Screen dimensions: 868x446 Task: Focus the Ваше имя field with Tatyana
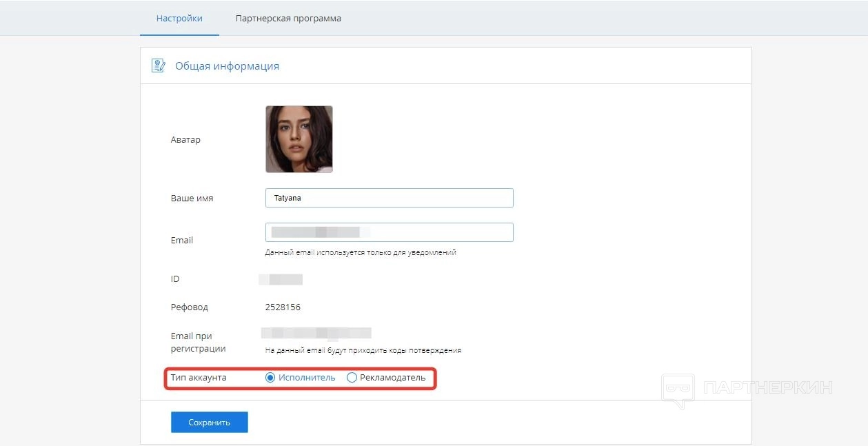point(390,198)
